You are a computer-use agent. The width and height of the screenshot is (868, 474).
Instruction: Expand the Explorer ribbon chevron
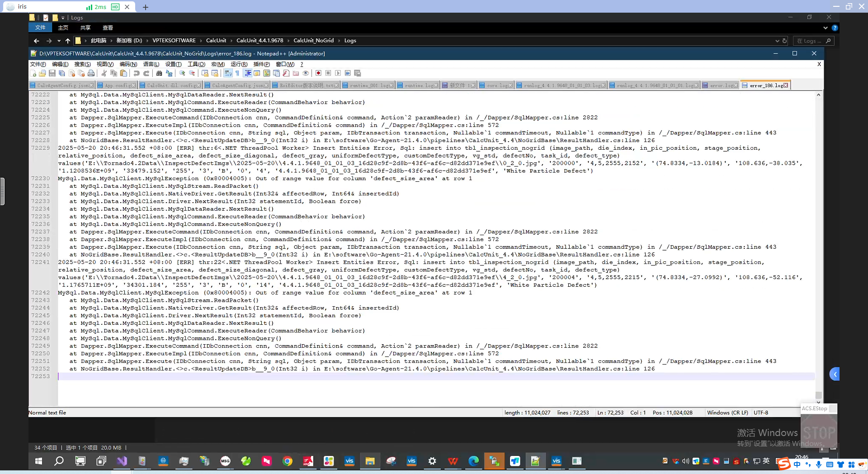click(x=826, y=28)
